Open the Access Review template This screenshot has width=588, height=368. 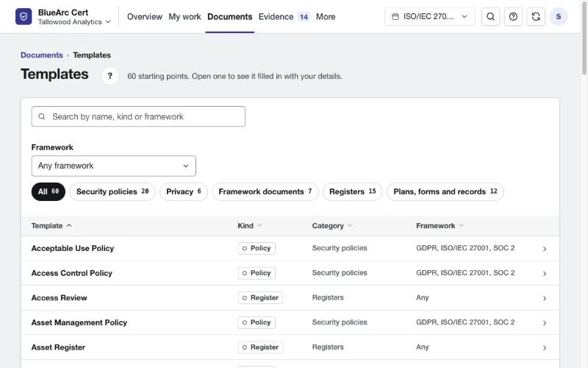(x=60, y=298)
